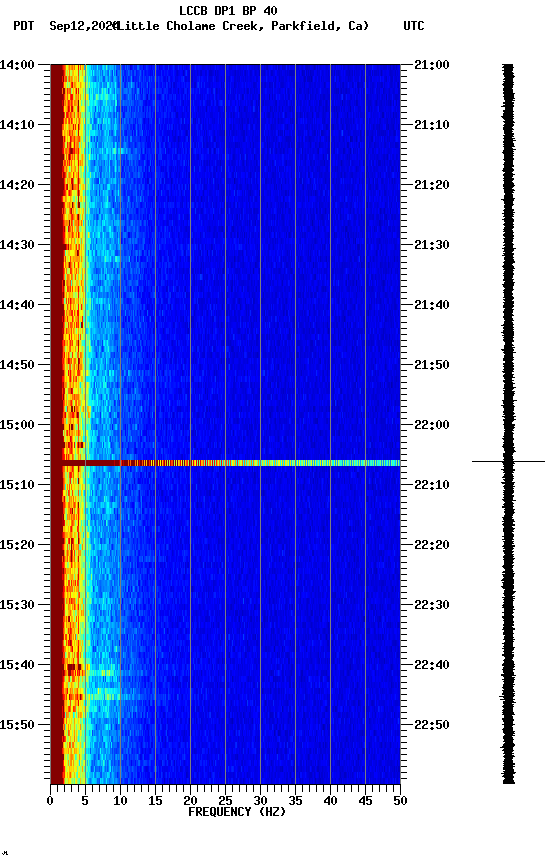Screen dimensions: 552x864
Task: Click the '15:20' PDT time label
Action: click(x=17, y=546)
